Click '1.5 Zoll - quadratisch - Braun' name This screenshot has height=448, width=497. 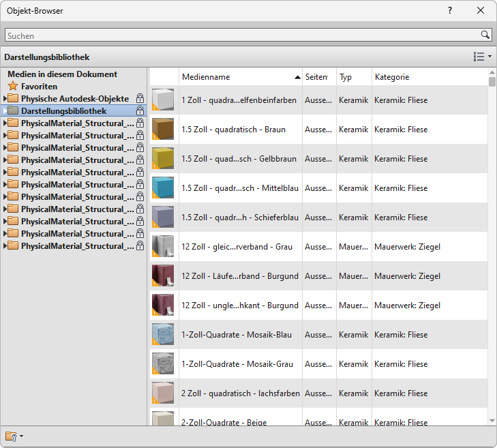pyautogui.click(x=233, y=130)
